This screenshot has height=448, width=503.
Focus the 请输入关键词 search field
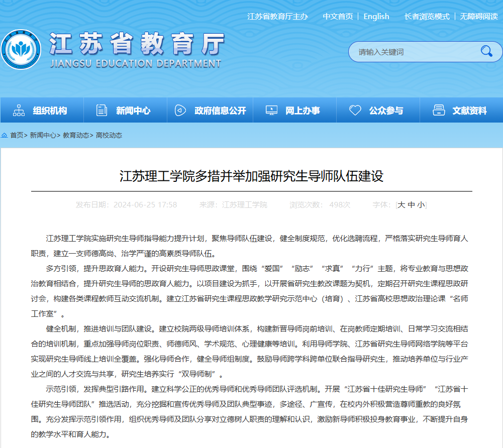pos(417,52)
